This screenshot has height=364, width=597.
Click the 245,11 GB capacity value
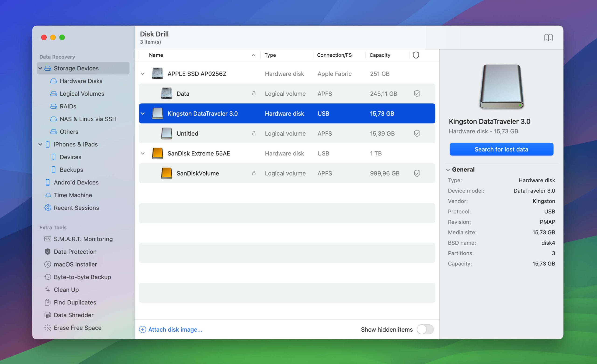pyautogui.click(x=384, y=93)
